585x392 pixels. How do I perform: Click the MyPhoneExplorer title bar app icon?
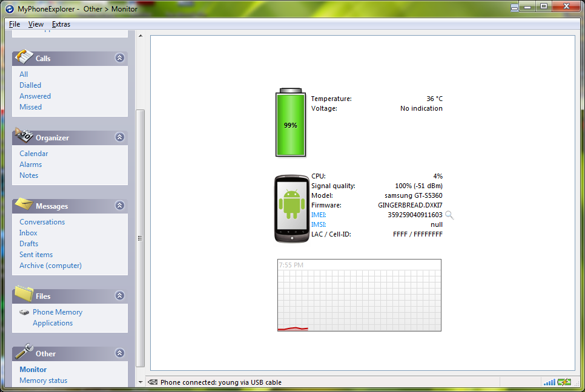9,8
